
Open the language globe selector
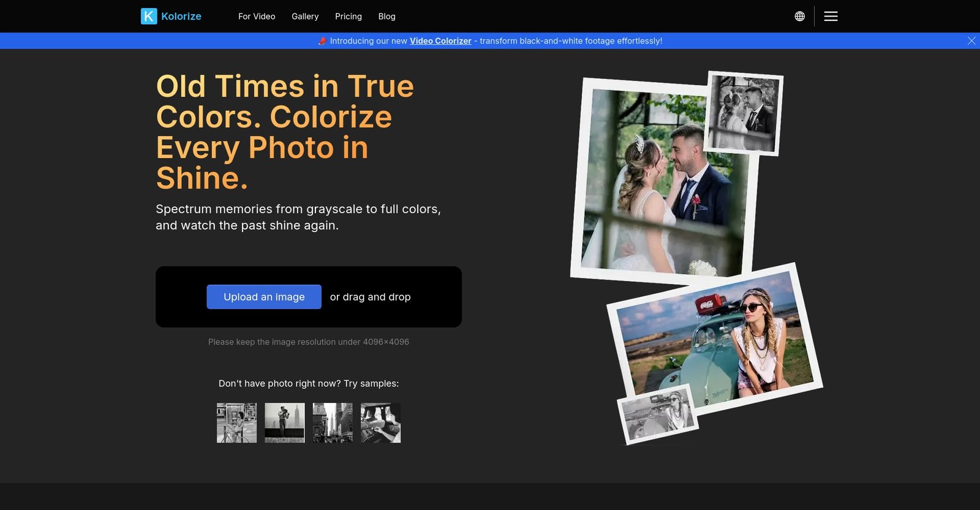799,17
